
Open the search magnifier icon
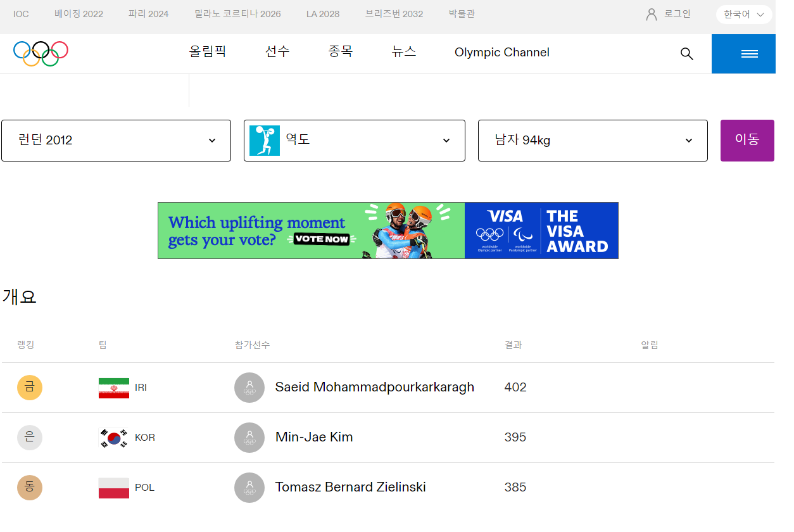687,54
